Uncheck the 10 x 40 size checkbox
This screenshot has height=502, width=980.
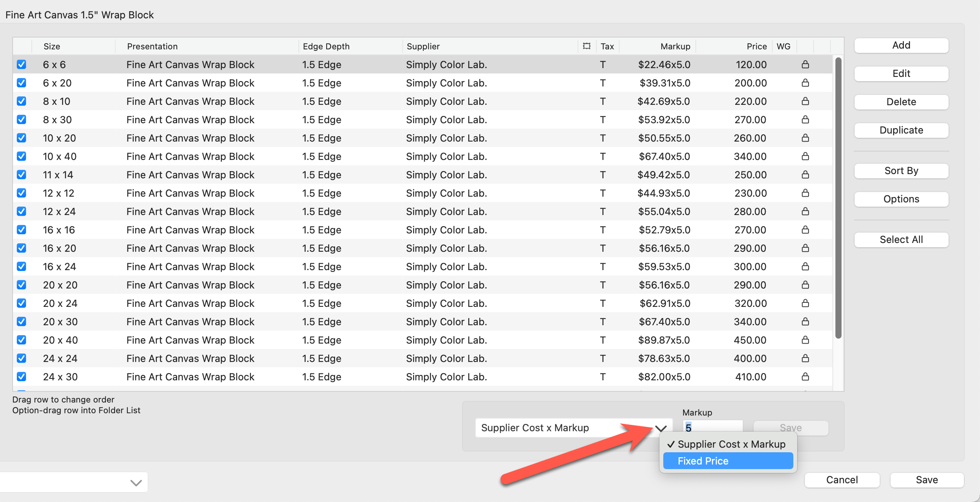click(x=22, y=156)
